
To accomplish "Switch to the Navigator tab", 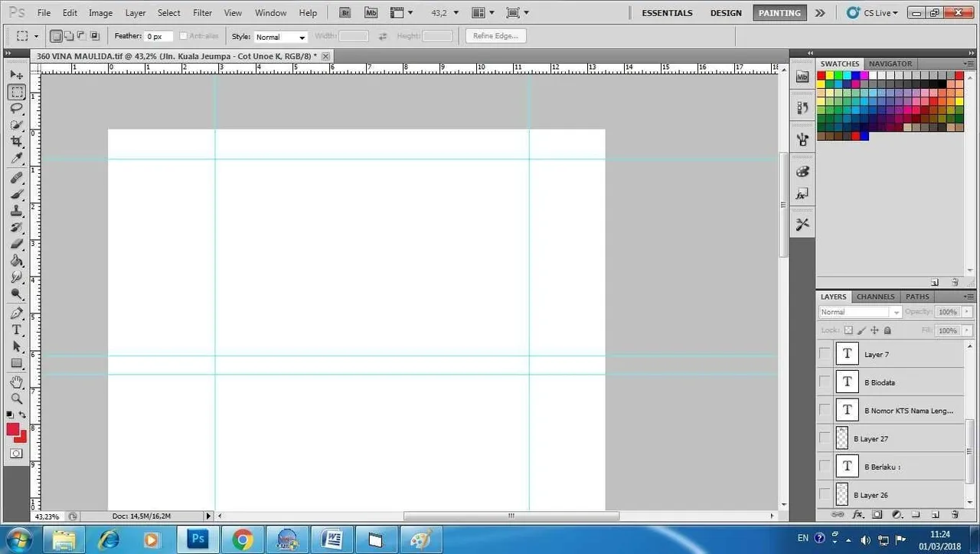I will point(890,64).
